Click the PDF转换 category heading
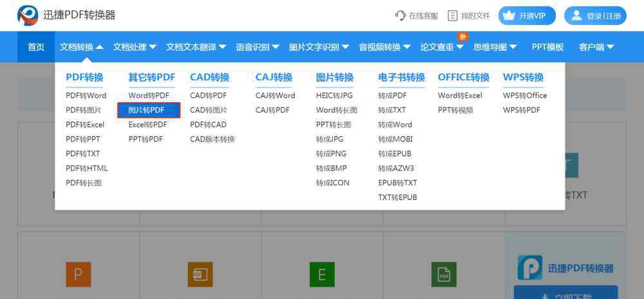Screen dimensions: 644x299 [84, 77]
